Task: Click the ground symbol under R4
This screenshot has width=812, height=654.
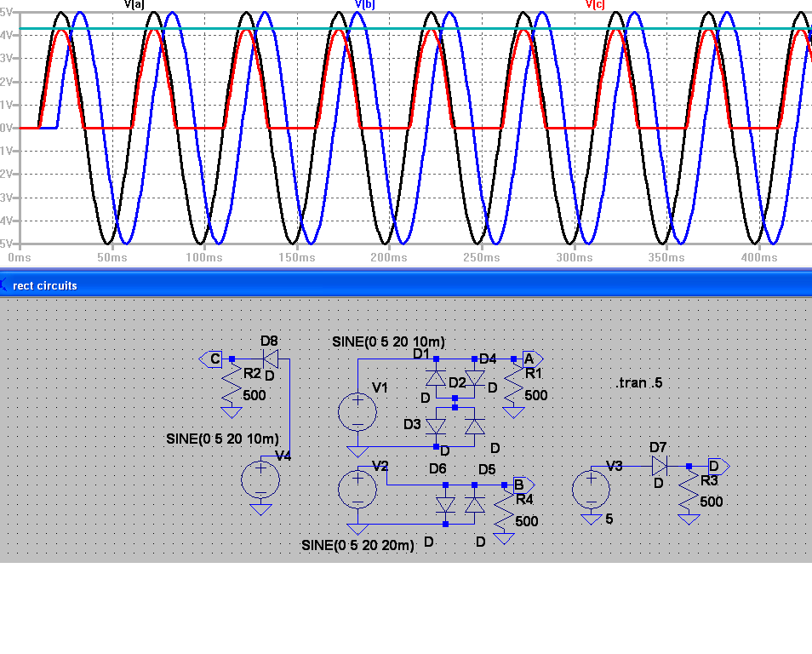Action: [504, 539]
